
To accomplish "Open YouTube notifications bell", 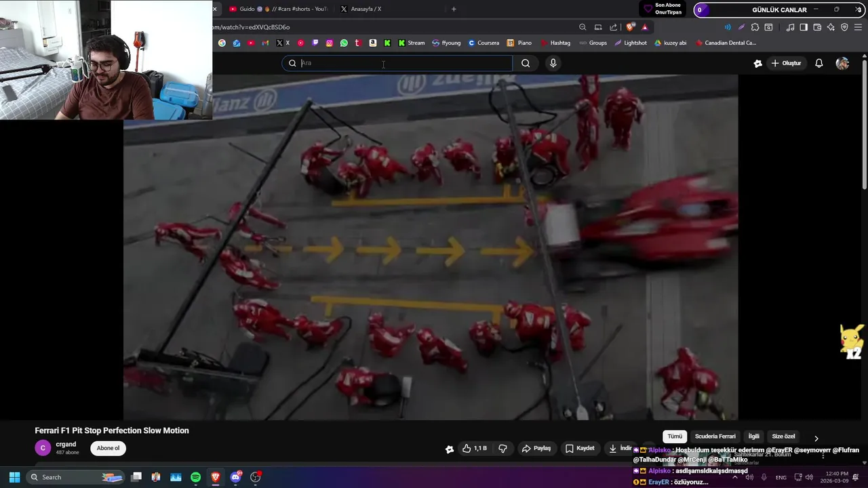I will pyautogui.click(x=819, y=63).
